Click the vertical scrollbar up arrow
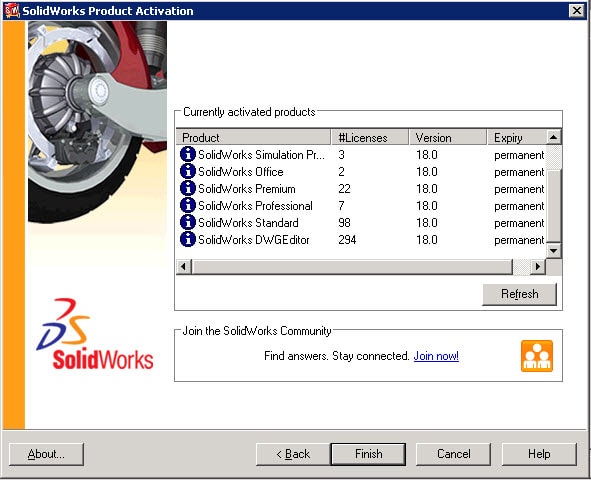Viewport: 591px width, 480px height. 553,137
